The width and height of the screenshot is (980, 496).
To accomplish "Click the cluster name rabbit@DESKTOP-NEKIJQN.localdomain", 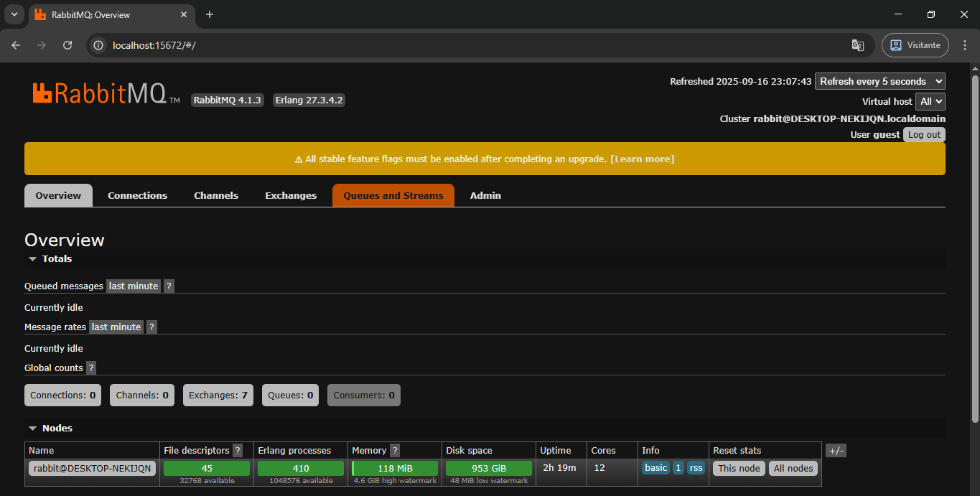I will (x=849, y=118).
